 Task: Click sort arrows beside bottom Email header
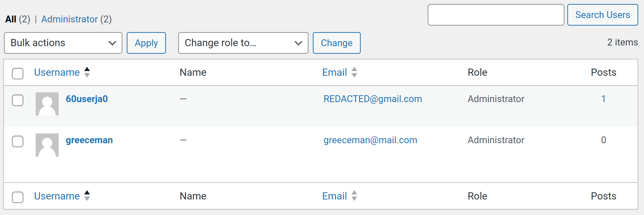354,196
